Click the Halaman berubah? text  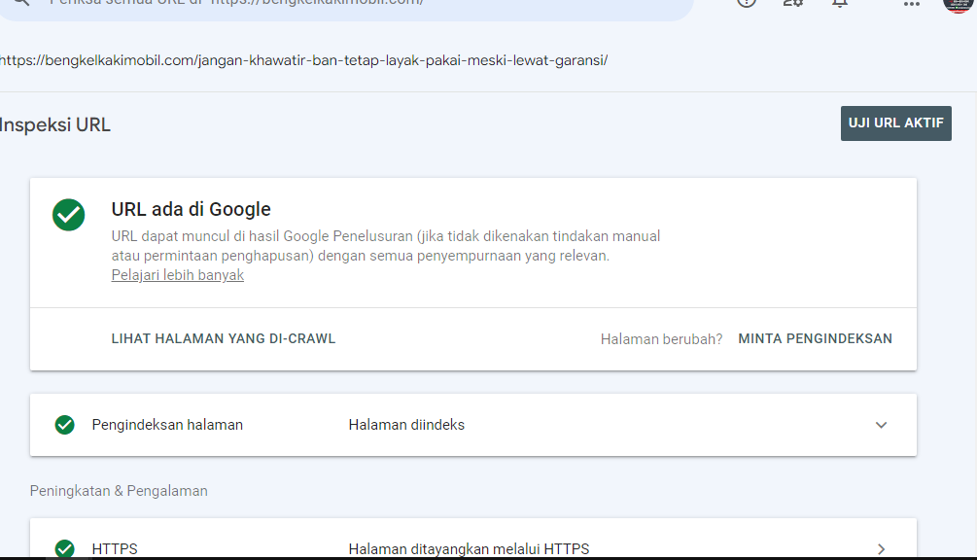661,339
